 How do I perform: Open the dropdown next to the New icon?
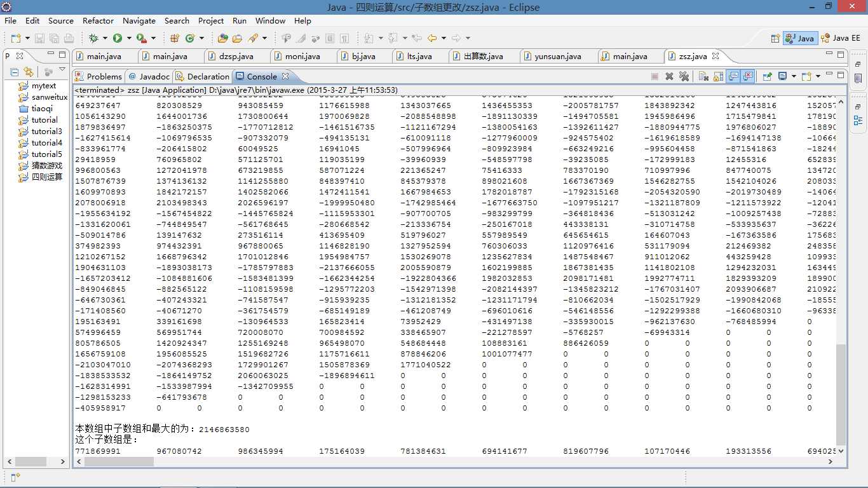click(x=27, y=39)
